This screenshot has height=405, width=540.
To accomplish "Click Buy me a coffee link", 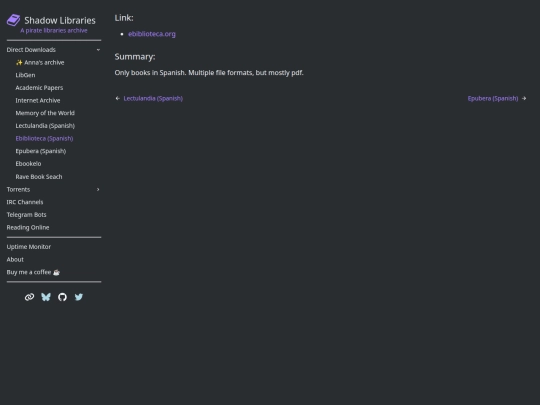I will [x=33, y=272].
